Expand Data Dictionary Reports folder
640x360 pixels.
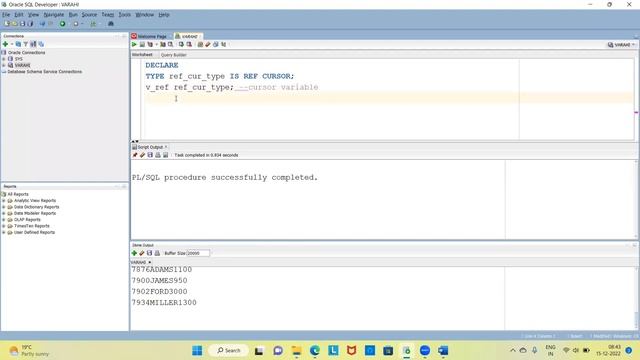(4, 207)
